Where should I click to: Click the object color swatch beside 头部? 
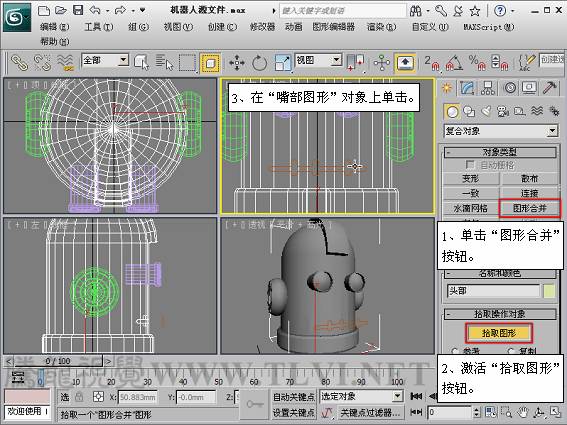pyautogui.click(x=549, y=291)
